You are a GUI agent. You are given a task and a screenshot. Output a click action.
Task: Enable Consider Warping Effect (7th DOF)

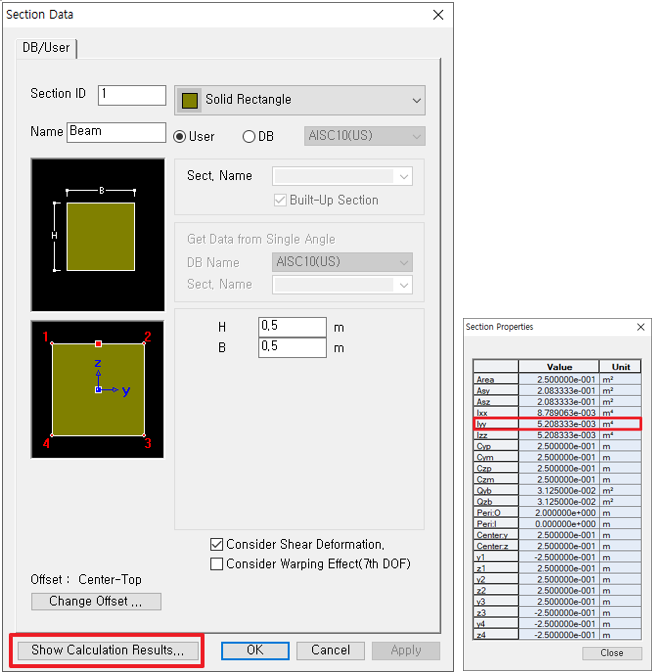click(217, 564)
